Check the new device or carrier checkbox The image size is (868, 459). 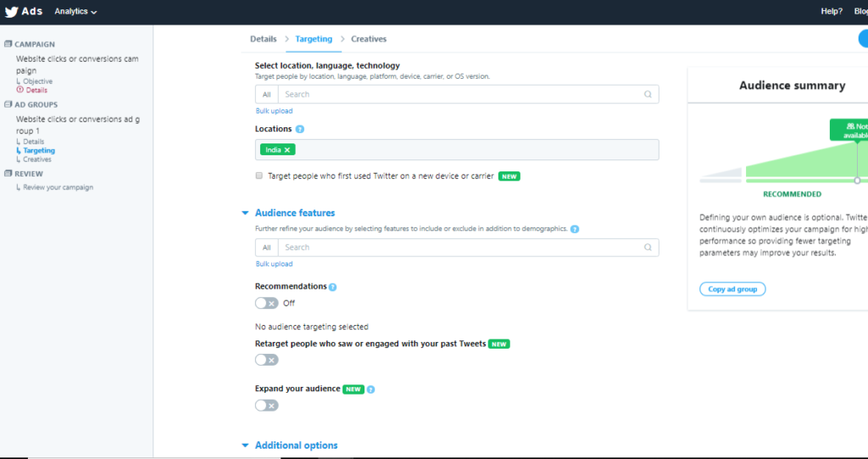point(259,176)
